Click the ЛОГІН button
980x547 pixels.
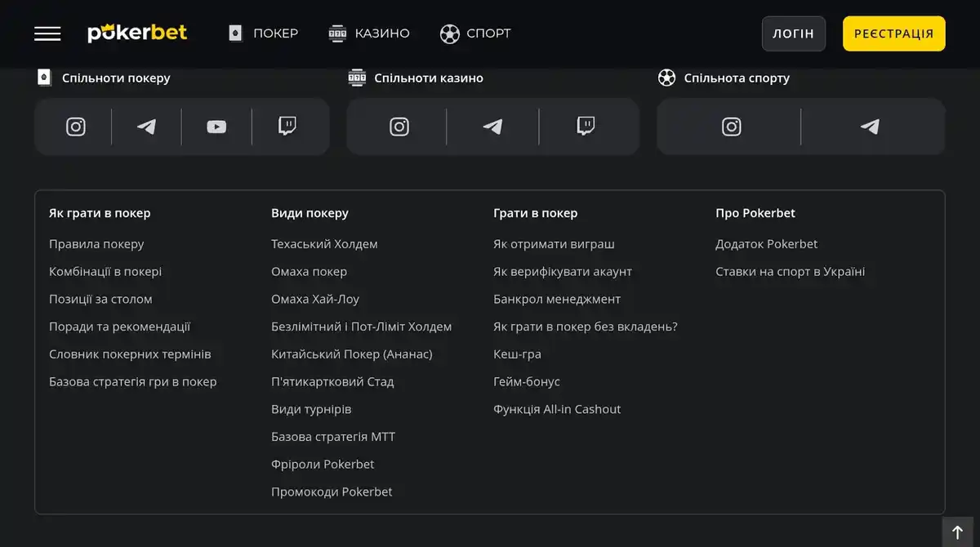point(794,33)
